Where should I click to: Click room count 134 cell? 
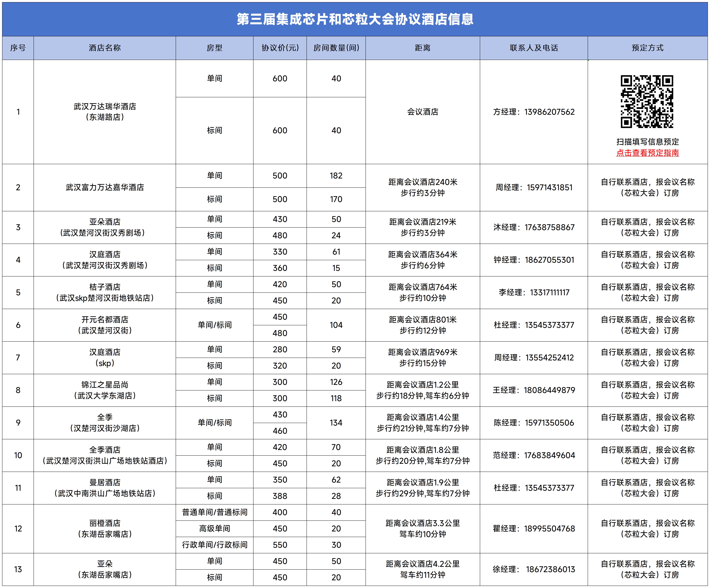(x=336, y=423)
